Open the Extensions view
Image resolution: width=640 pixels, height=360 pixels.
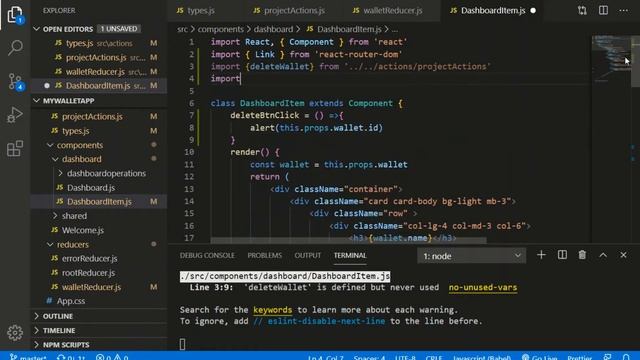click(x=15, y=148)
